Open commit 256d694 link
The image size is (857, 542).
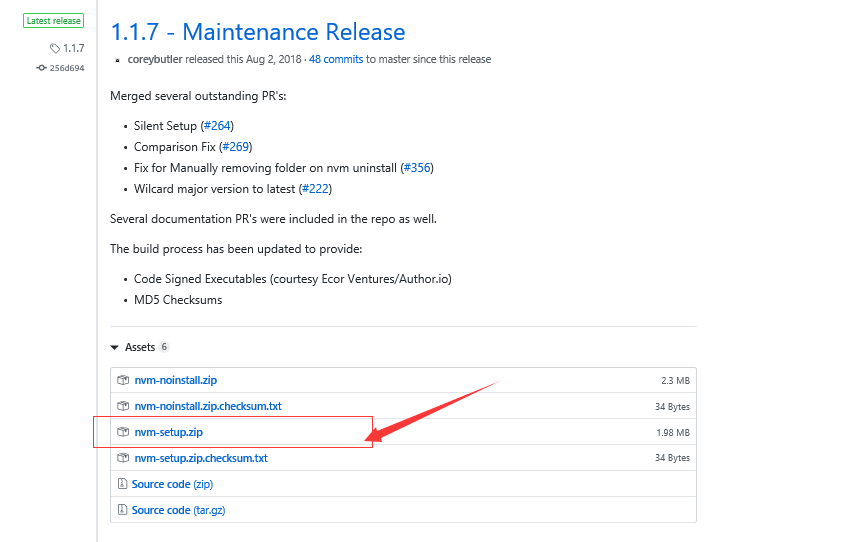point(67,68)
